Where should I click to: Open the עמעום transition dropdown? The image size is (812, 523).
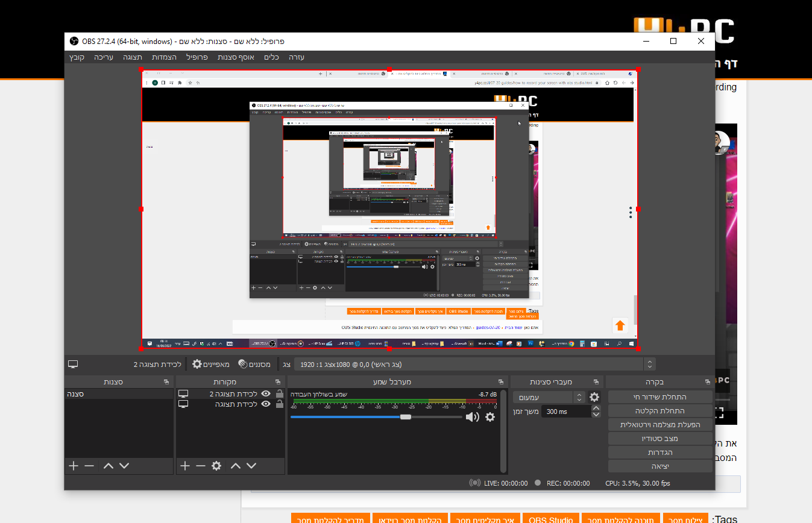(549, 397)
